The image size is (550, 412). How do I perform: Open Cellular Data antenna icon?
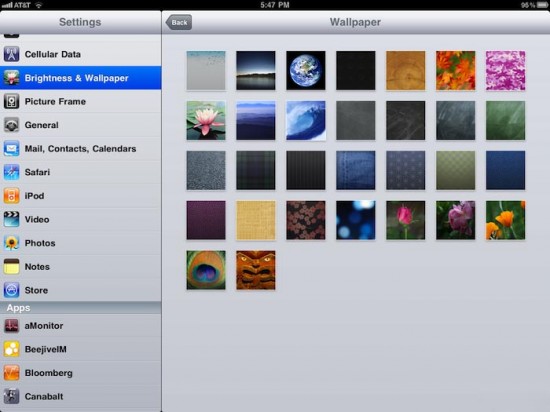tap(11, 54)
